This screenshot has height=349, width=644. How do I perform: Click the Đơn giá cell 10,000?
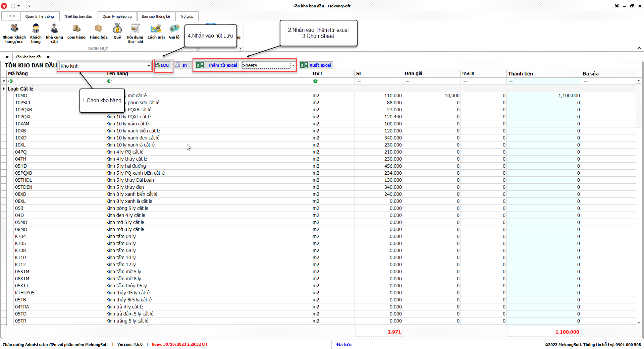452,96
